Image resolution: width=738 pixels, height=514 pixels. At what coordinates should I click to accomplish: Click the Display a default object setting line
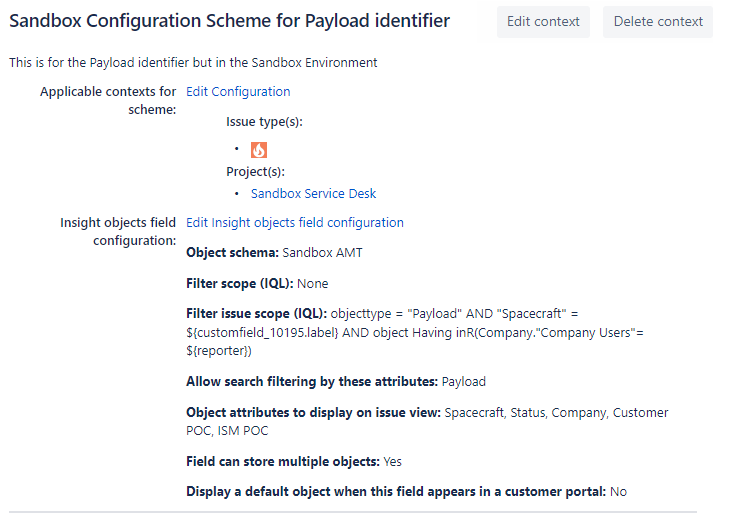(406, 491)
